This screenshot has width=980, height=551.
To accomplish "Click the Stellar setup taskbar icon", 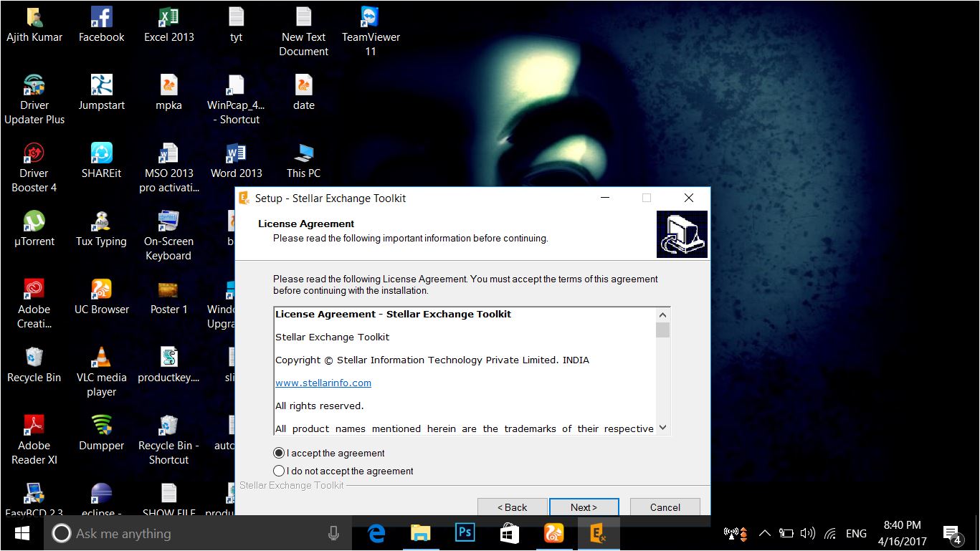I will coord(598,533).
